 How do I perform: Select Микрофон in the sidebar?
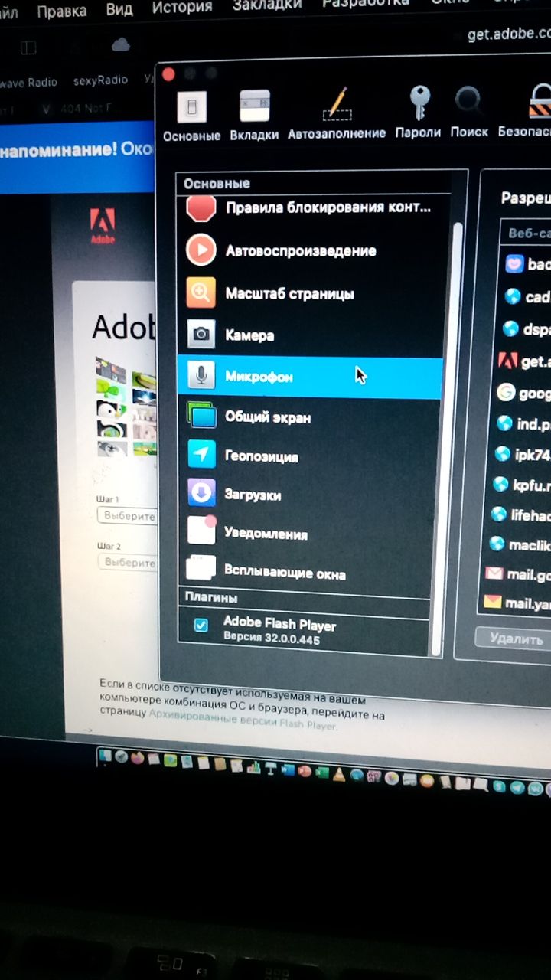click(x=310, y=376)
